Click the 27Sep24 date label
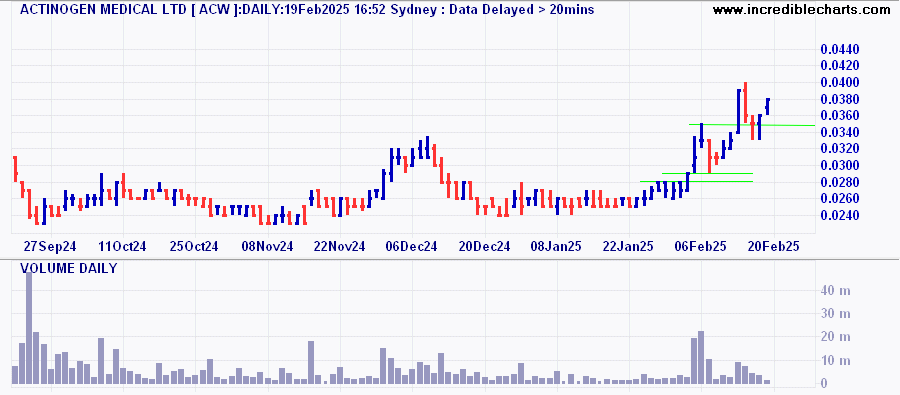Image resolution: width=900 pixels, height=395 pixels. (50, 246)
